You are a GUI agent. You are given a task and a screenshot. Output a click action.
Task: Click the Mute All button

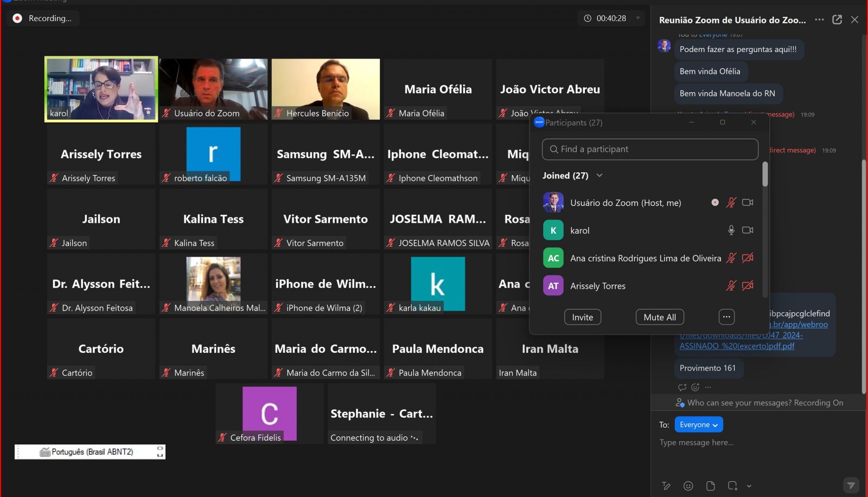click(x=660, y=317)
